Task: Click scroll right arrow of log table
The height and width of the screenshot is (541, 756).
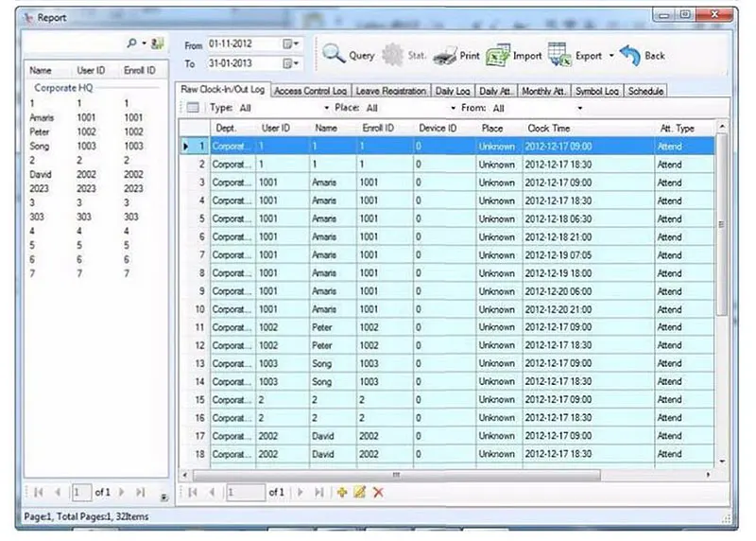Action: point(708,475)
